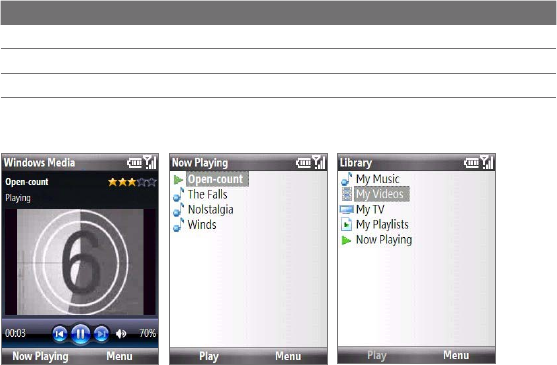Image resolution: width=557 pixels, height=365 pixels.
Task: Select the Winds track in playlist
Action: point(202,225)
